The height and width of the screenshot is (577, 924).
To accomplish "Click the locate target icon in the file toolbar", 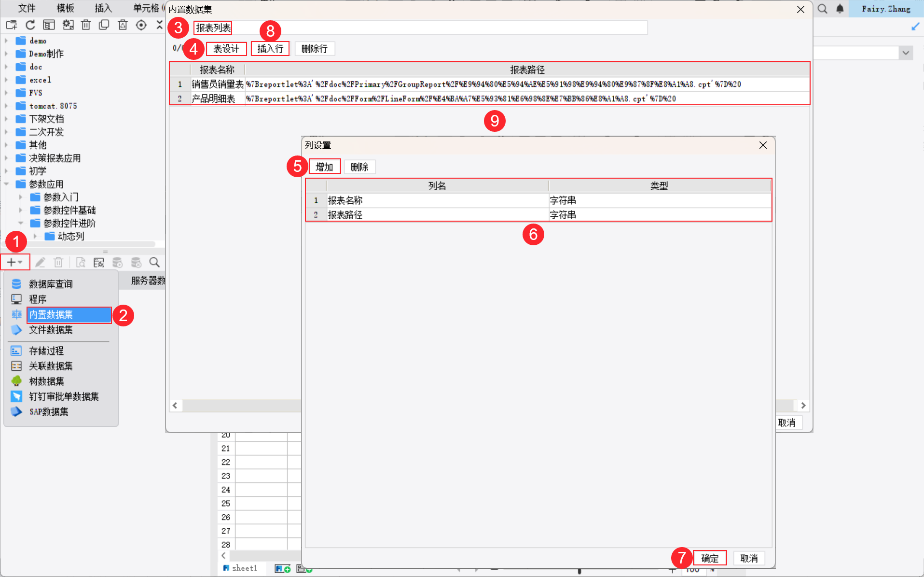I will [x=141, y=25].
